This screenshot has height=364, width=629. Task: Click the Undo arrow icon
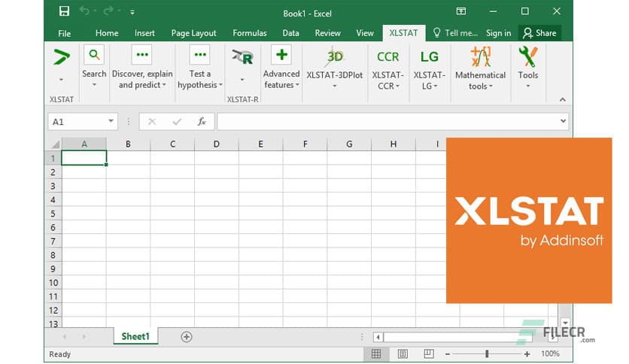84,11
